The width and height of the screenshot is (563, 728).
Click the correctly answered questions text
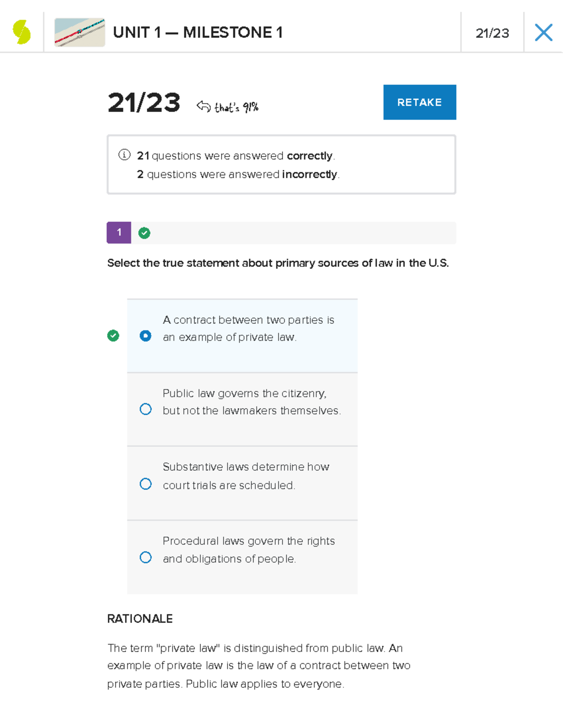236,156
